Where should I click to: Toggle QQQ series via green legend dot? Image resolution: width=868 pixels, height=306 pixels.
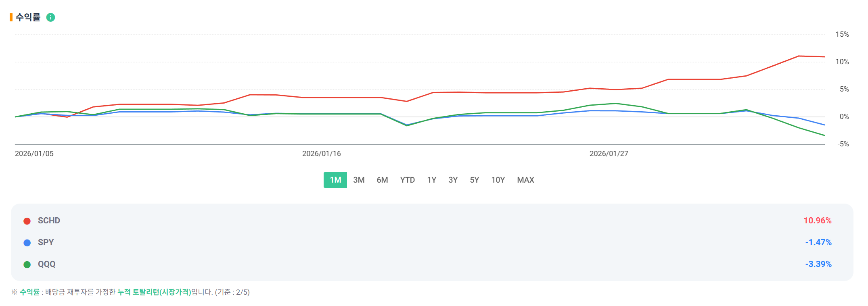coord(27,264)
